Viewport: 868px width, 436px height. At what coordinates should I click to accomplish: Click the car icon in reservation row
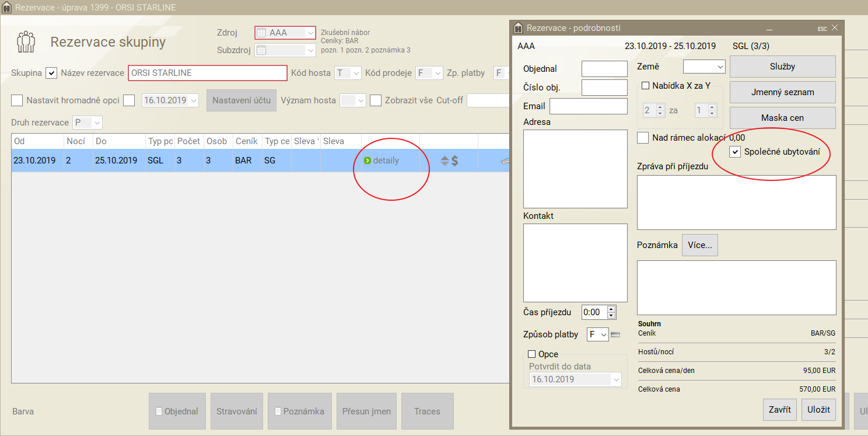505,161
